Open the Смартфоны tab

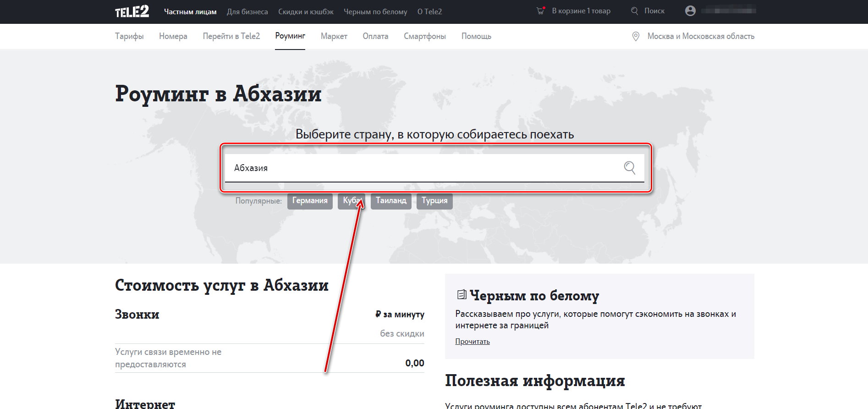[x=425, y=36]
